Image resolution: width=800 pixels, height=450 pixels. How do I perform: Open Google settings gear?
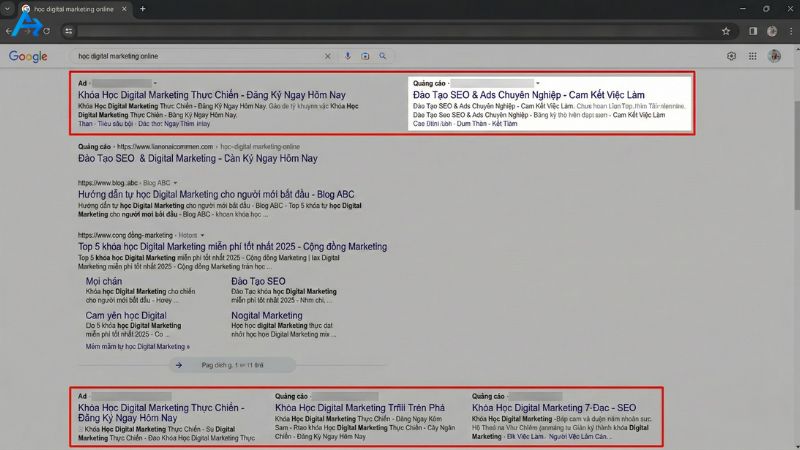pos(731,56)
